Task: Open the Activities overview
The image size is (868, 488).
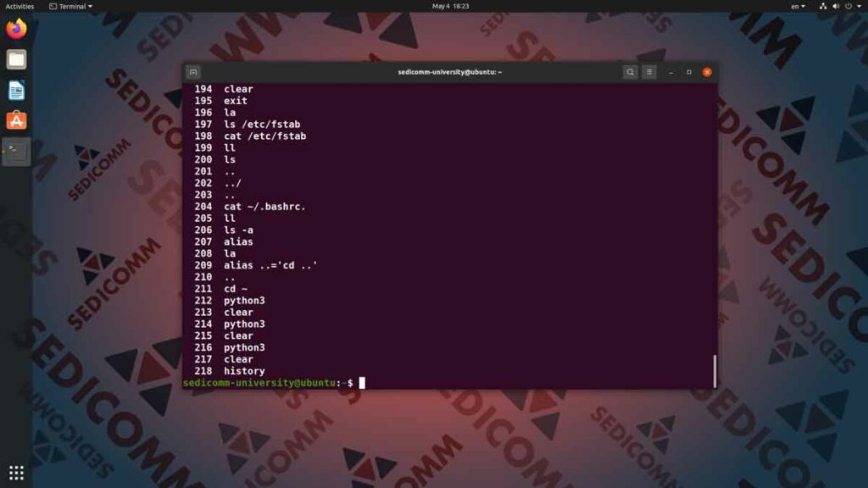Action: [19, 6]
